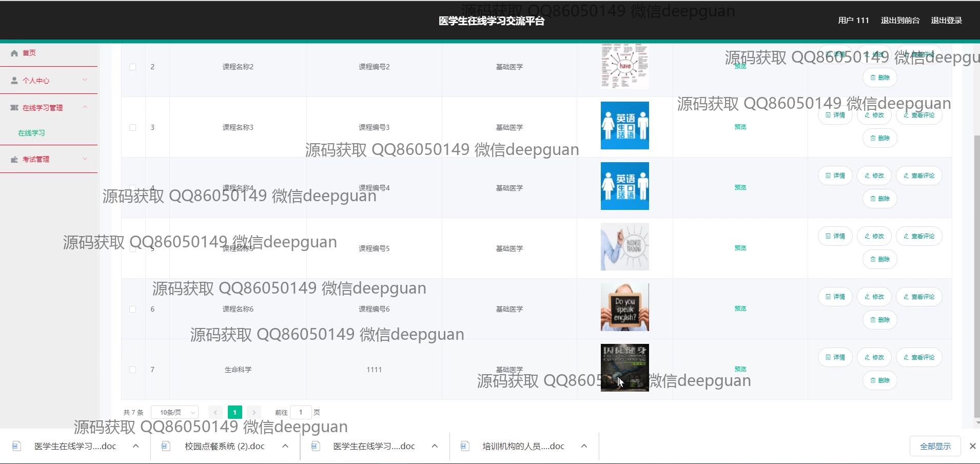This screenshot has width=980, height=464.
Task: Click the home icon in sidebar
Action: point(14,53)
